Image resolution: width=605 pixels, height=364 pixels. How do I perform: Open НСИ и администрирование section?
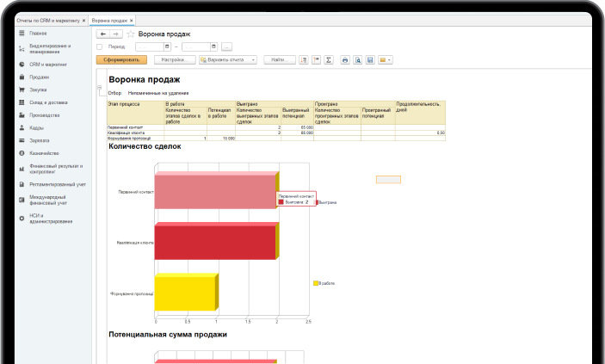click(51, 219)
